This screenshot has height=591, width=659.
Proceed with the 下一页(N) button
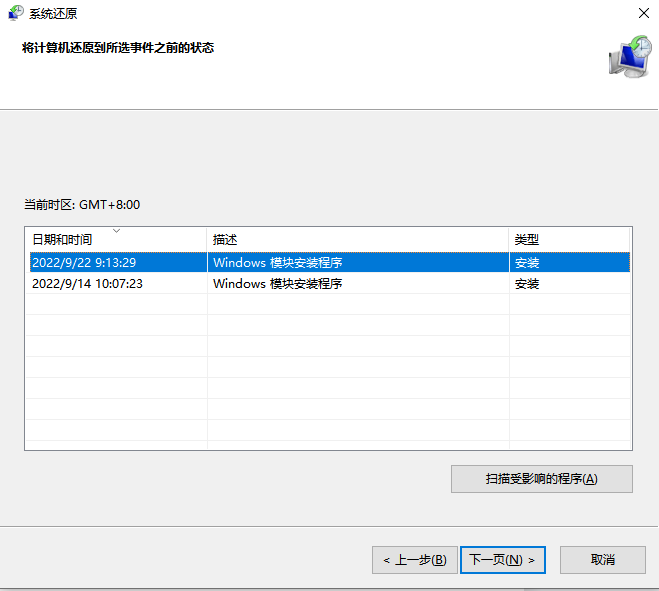(503, 560)
